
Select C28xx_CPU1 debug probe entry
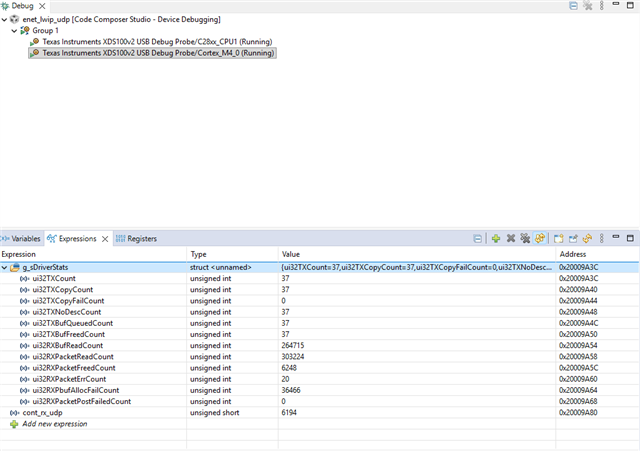(x=157, y=42)
